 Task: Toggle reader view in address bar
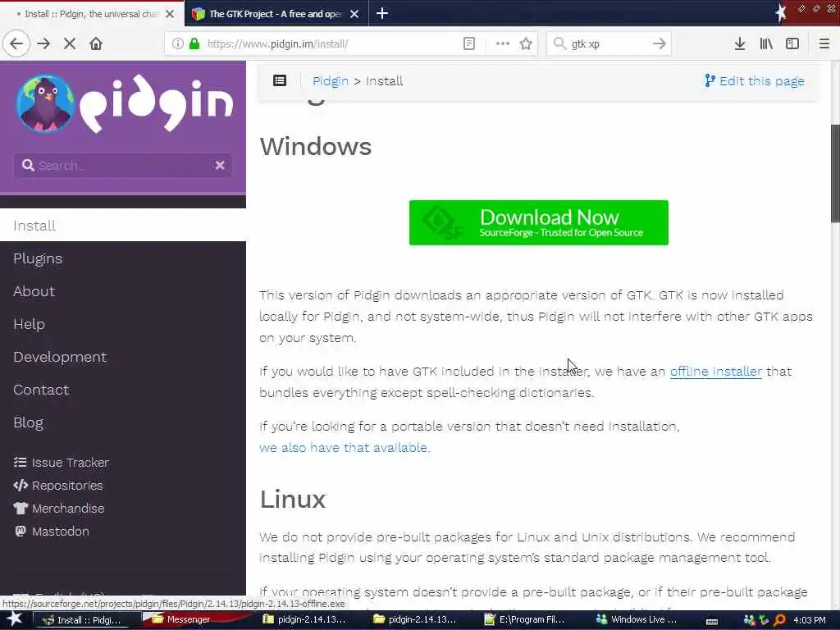coord(468,44)
